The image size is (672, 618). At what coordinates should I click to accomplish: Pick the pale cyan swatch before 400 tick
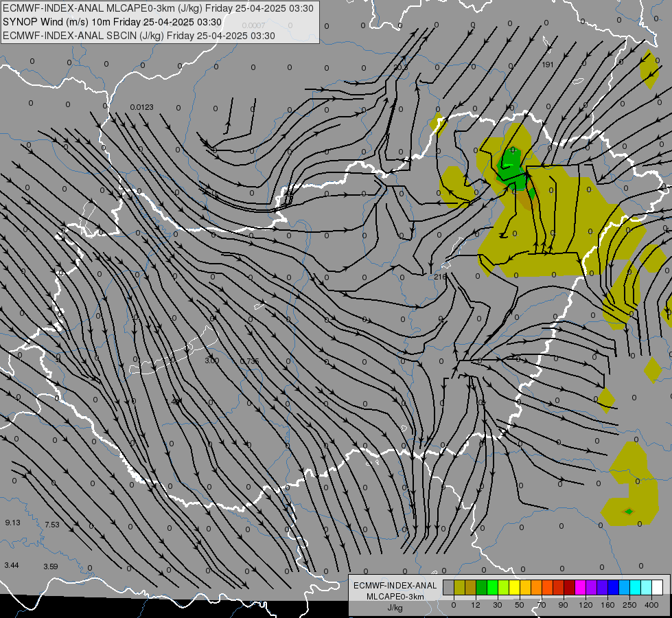pos(647,587)
